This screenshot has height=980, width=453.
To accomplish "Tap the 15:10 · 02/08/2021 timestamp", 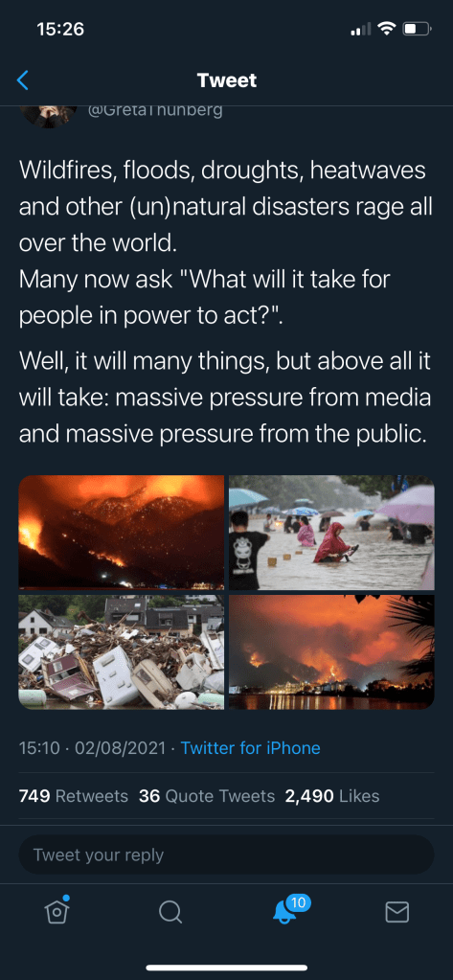I will tap(93, 748).
